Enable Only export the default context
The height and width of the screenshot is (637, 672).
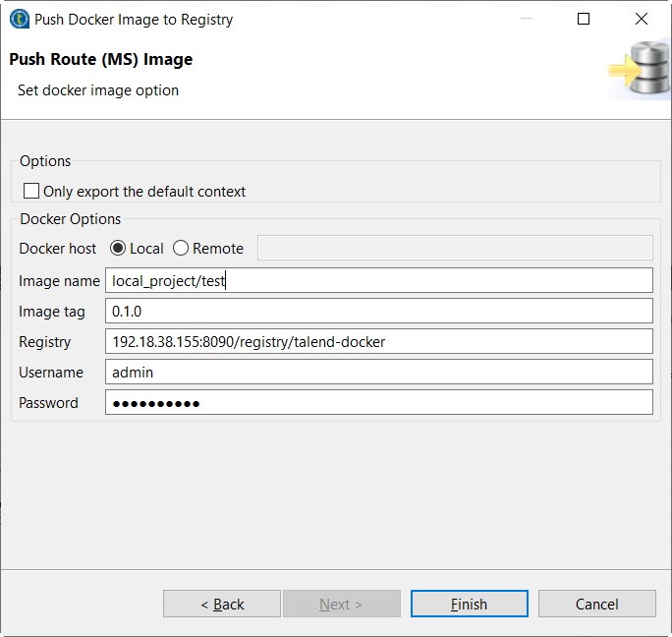pyautogui.click(x=32, y=192)
